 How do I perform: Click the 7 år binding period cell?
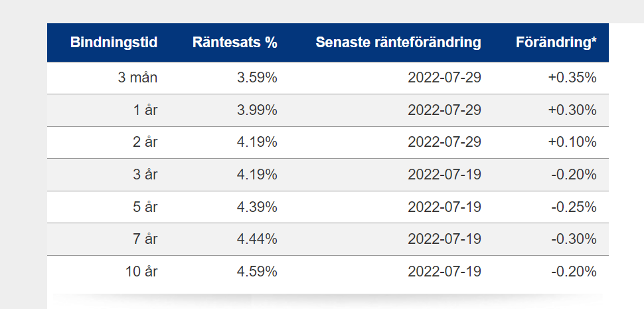point(145,239)
